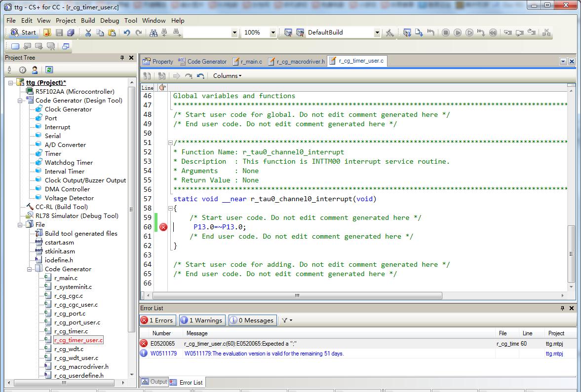Collapse the File node in project tree
The width and height of the screenshot is (581, 392).
pyautogui.click(x=20, y=225)
